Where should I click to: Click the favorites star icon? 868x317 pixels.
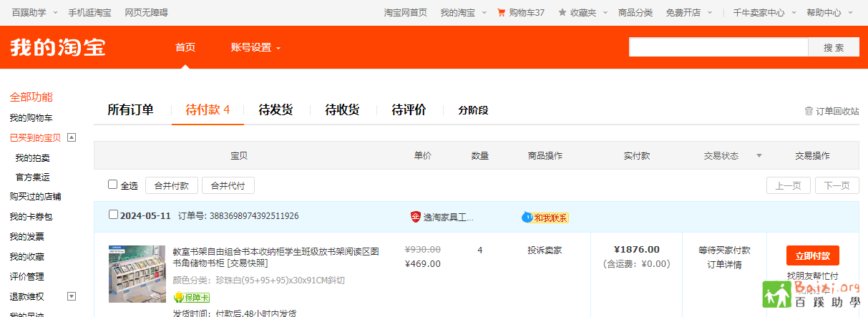click(x=562, y=13)
